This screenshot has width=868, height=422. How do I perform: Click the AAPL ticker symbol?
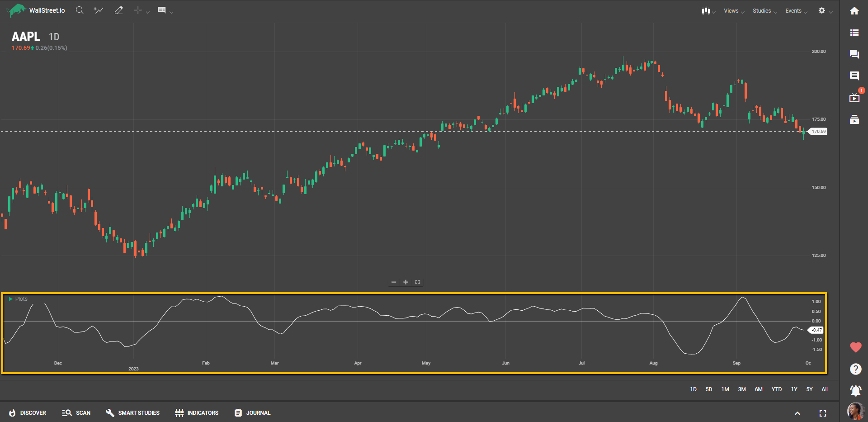point(26,37)
